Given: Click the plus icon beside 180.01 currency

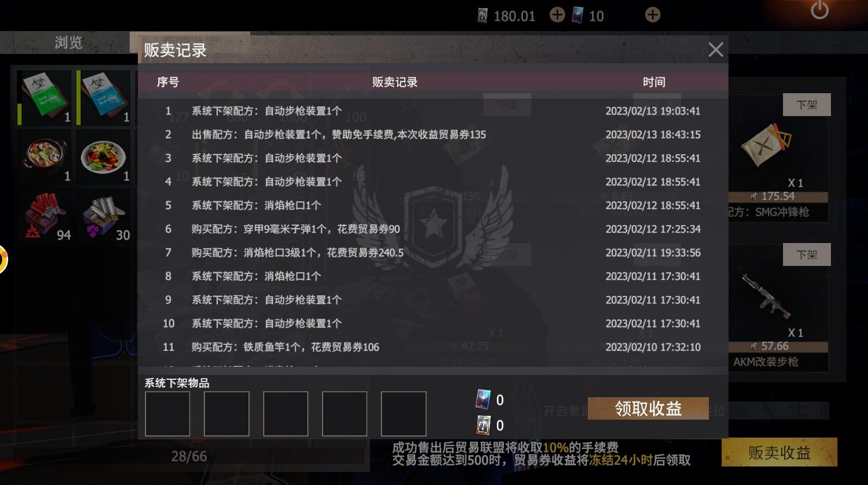Looking at the screenshot, I should pyautogui.click(x=557, y=15).
